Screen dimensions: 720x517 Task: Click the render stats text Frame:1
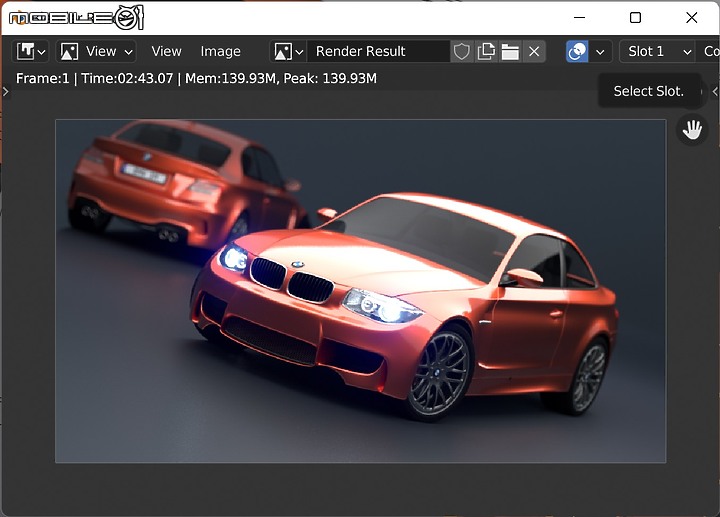click(42, 79)
